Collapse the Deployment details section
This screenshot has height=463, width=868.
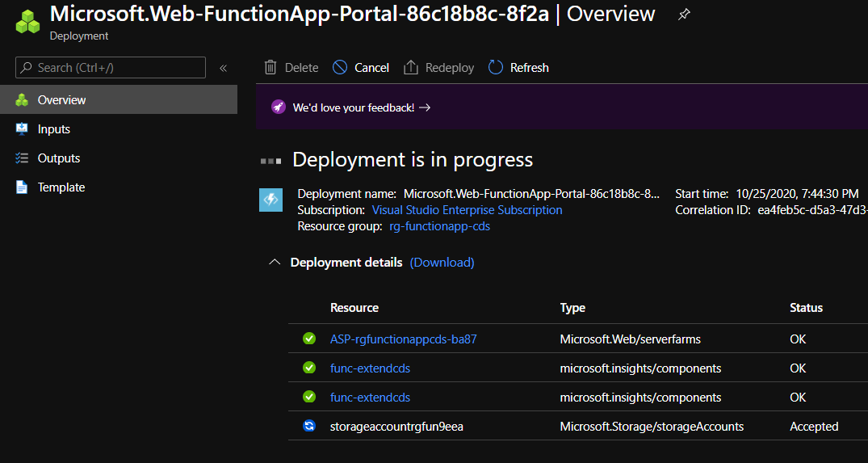pyautogui.click(x=275, y=263)
